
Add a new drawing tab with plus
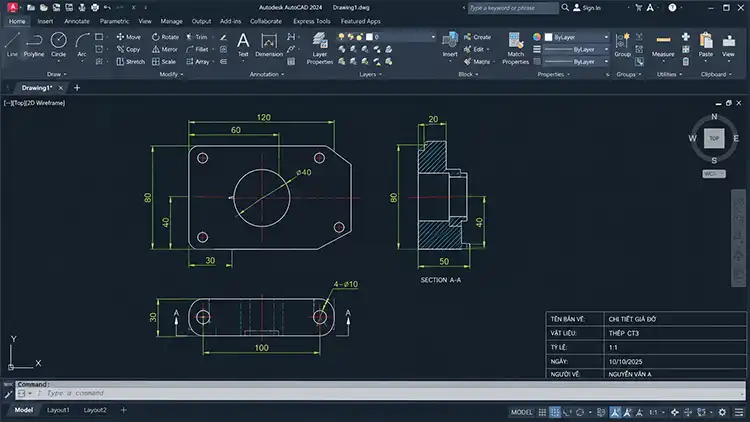77,88
